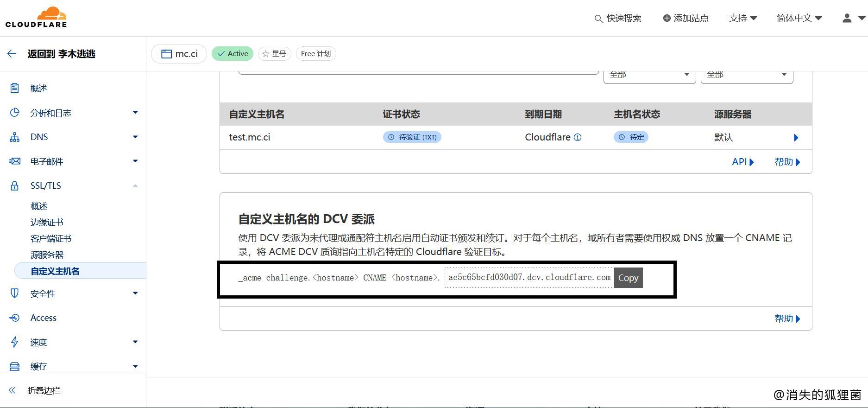Click the 折叠边栏 double chevron icon

[12, 390]
